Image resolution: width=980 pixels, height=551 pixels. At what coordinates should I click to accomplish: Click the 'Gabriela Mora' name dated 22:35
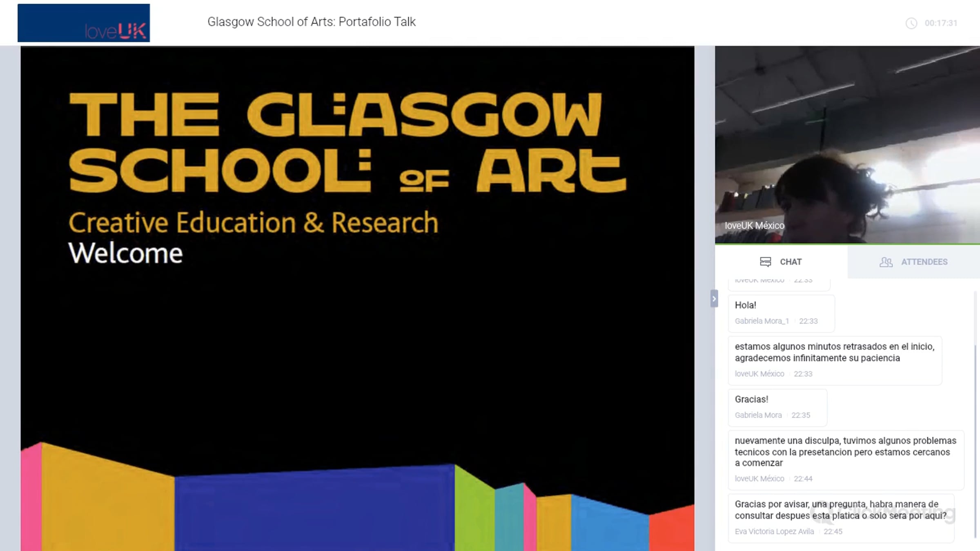click(758, 415)
